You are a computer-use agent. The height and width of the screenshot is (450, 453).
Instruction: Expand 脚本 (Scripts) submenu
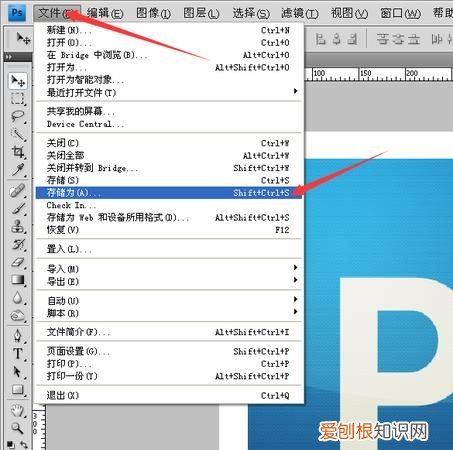pyautogui.click(x=169, y=313)
